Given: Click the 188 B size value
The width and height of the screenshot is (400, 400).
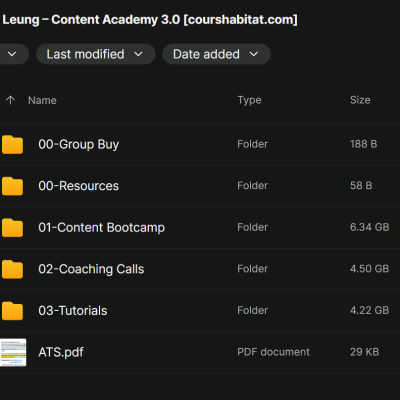Looking at the screenshot, I should (x=364, y=144).
